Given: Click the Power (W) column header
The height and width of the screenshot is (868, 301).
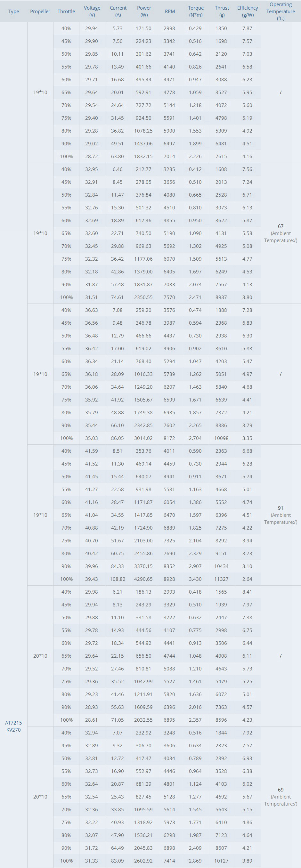Looking at the screenshot, I should (x=144, y=12).
